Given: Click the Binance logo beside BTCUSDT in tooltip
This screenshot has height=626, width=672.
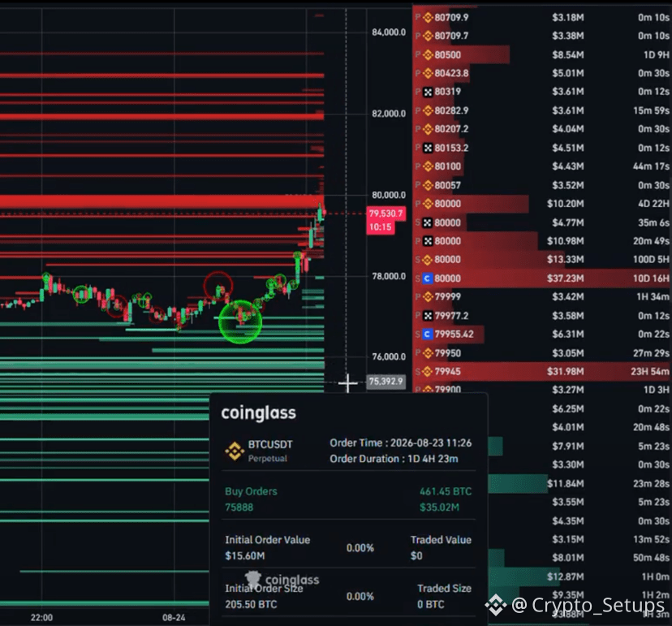Looking at the screenshot, I should tap(235, 451).
